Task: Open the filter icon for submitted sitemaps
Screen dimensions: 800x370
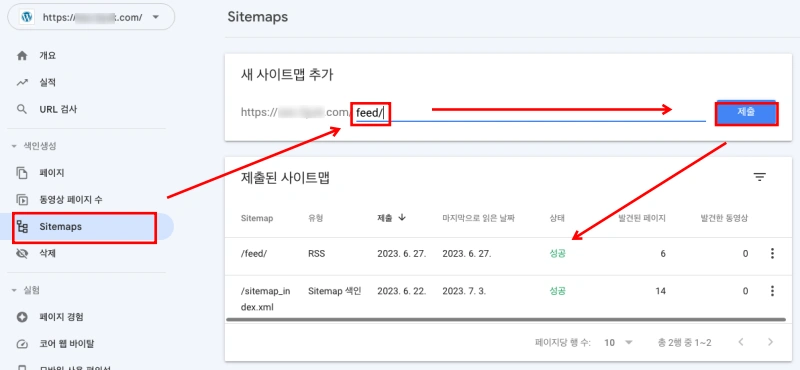Action: click(x=760, y=177)
